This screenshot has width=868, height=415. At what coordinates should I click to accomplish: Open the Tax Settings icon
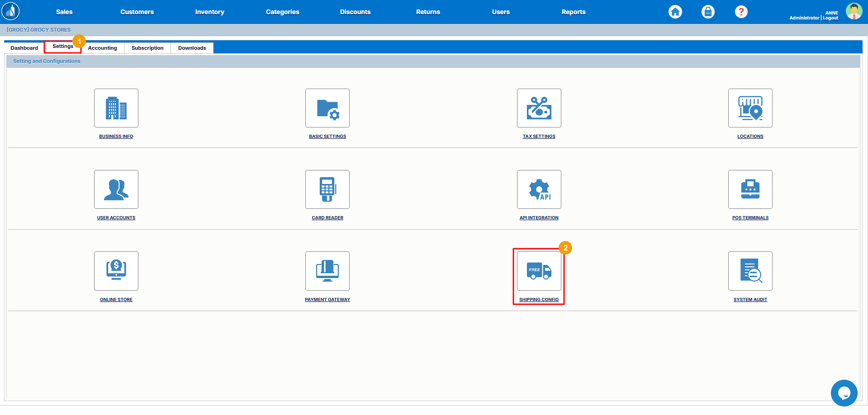539,108
